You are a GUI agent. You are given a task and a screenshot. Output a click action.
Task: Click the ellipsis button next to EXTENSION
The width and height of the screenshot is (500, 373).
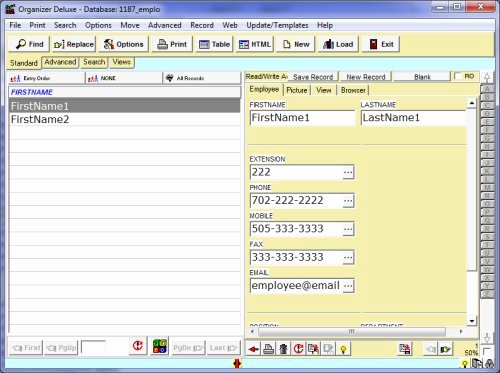pyautogui.click(x=348, y=173)
